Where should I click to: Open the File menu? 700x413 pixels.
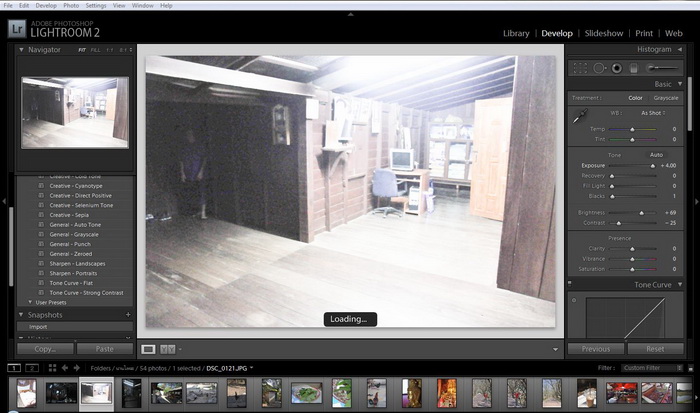pos(8,5)
